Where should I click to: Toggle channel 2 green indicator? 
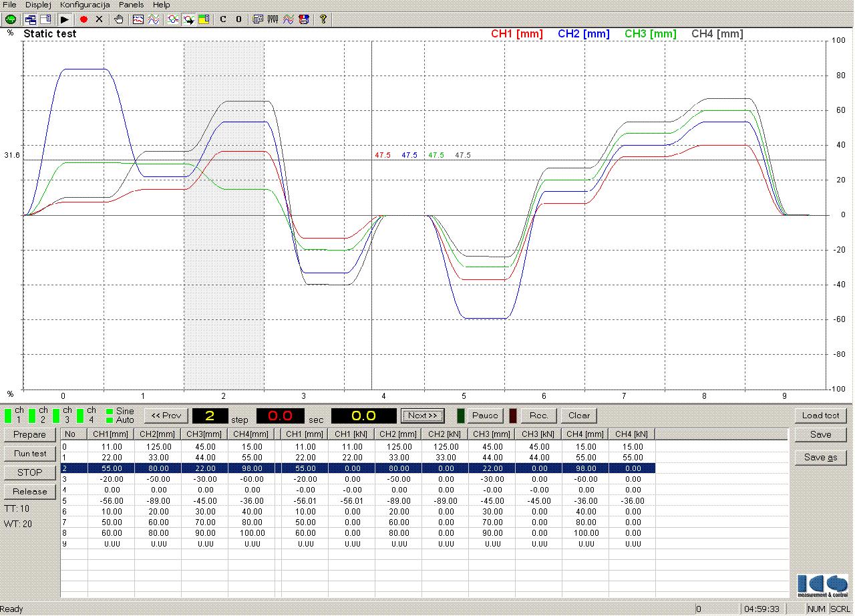(x=33, y=416)
